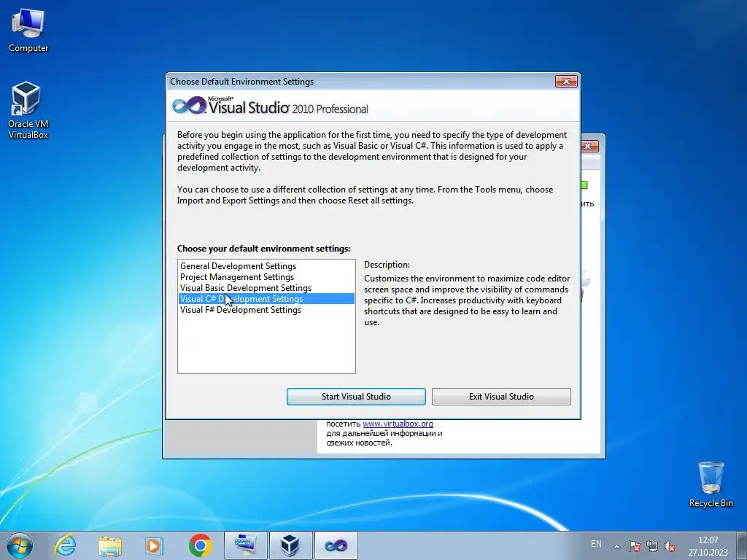Click Start Visual Studio button
This screenshot has width=747, height=560.
coord(356,397)
